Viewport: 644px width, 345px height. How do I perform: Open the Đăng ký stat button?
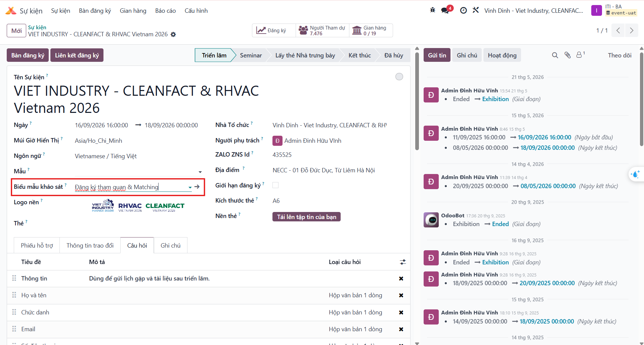(274, 30)
